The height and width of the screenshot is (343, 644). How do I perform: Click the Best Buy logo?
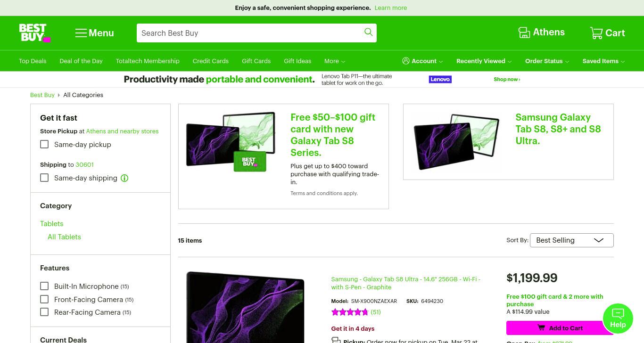(x=35, y=33)
